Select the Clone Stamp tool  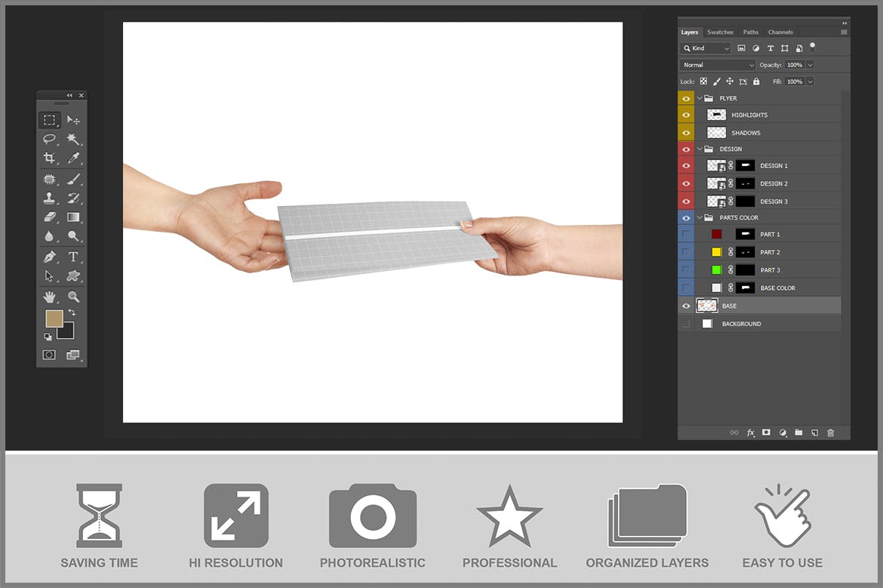pyautogui.click(x=49, y=198)
